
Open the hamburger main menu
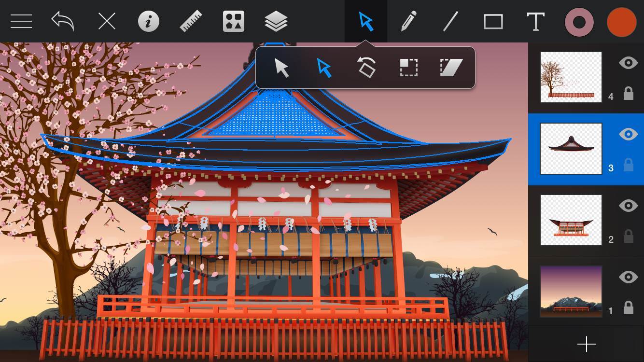[x=21, y=21]
